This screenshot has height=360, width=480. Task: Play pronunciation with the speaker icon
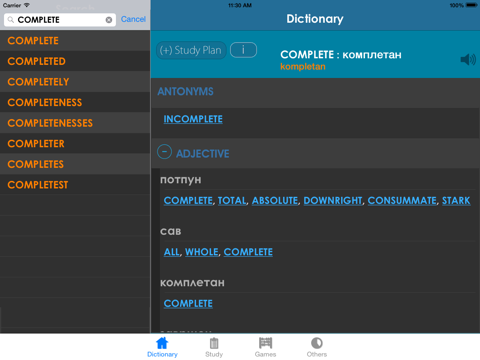[x=468, y=60]
